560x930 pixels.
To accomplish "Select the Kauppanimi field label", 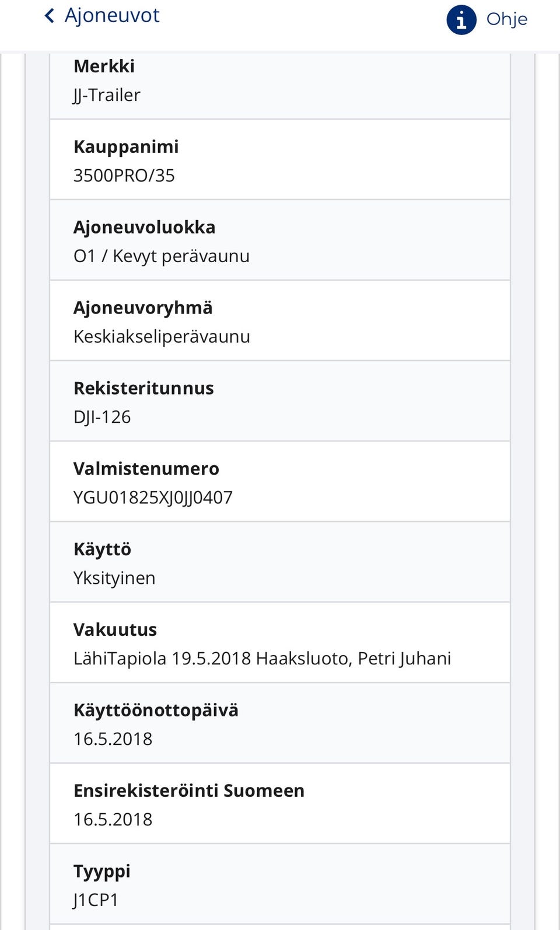I will point(126,147).
